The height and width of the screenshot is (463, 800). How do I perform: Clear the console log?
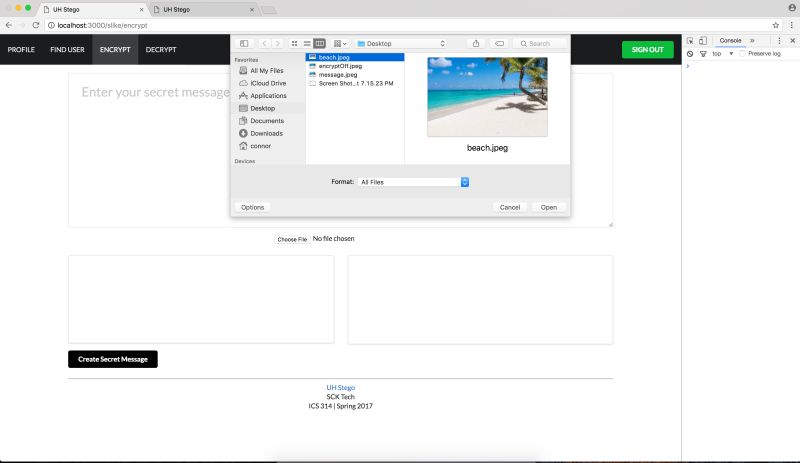click(x=690, y=54)
